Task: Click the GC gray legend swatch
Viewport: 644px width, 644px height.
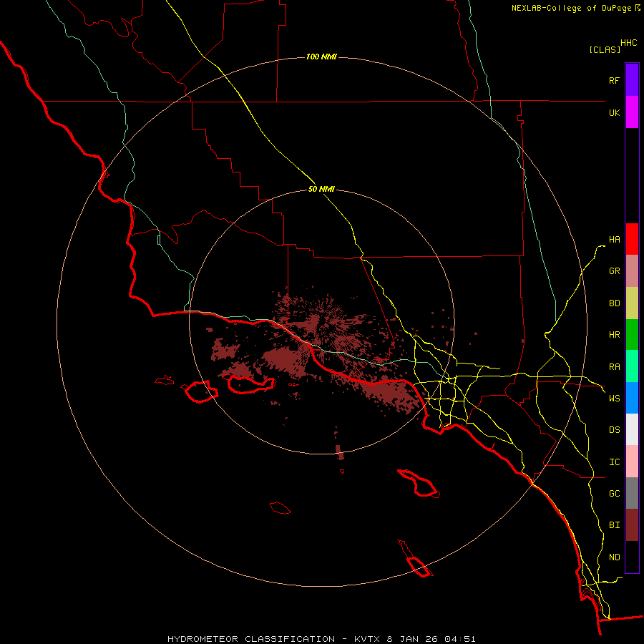Action: tap(632, 493)
